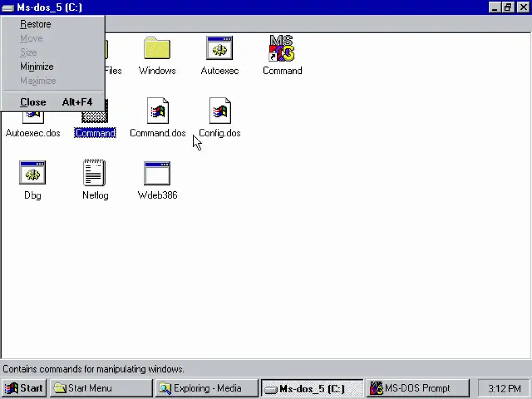Select the Wdeb386 program icon
Screen dimensions: 532x399
point(157,173)
